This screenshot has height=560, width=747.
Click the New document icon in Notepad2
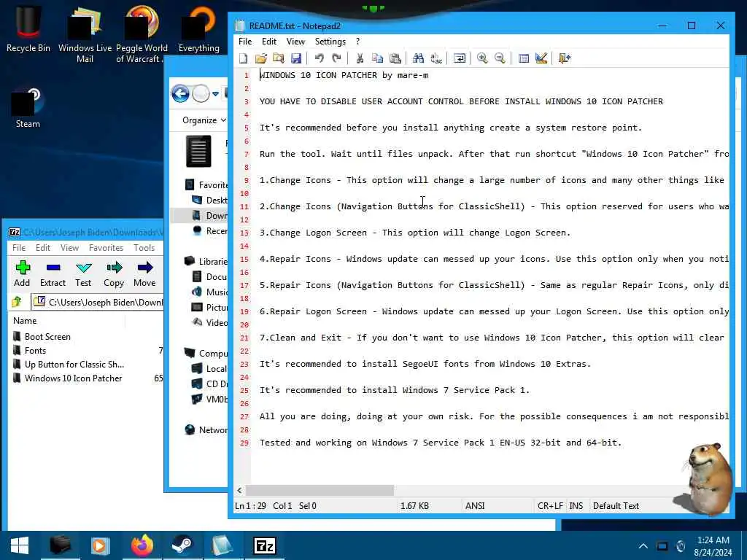(x=244, y=58)
